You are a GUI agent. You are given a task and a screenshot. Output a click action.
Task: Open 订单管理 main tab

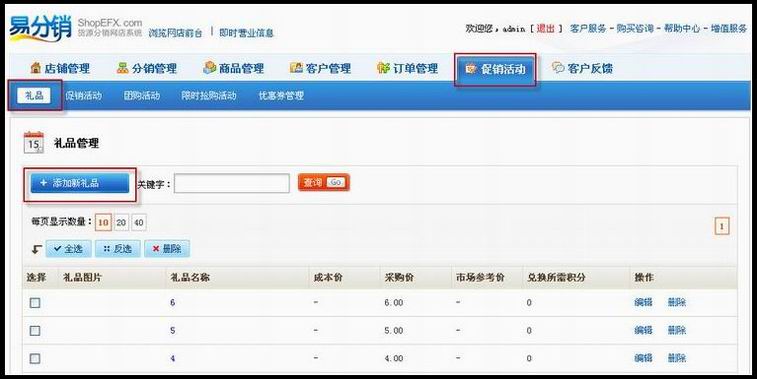(407, 68)
